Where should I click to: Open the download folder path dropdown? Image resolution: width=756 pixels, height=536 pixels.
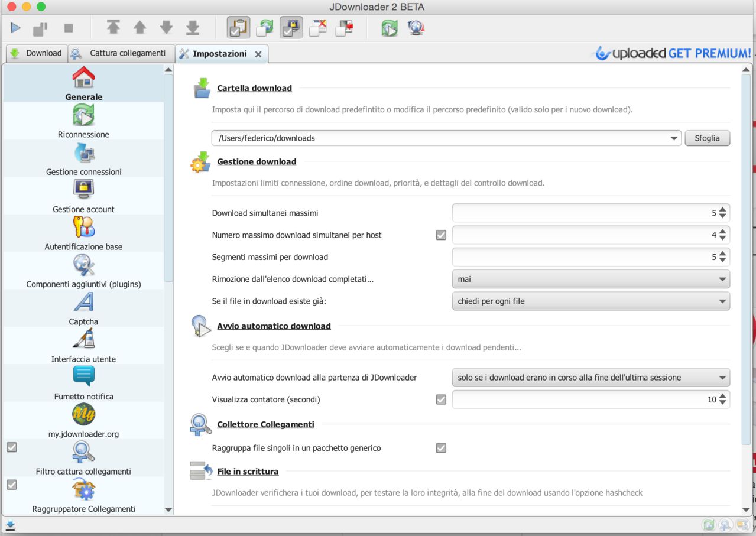674,138
